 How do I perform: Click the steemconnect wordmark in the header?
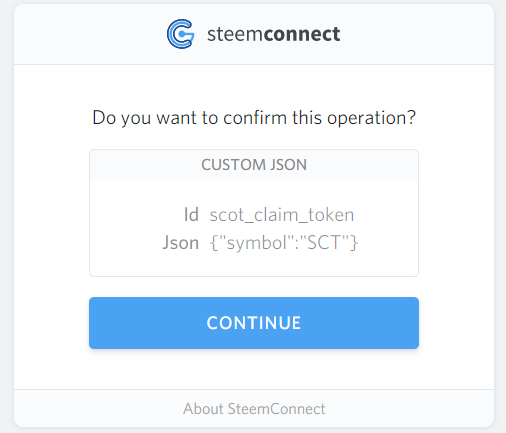273,34
